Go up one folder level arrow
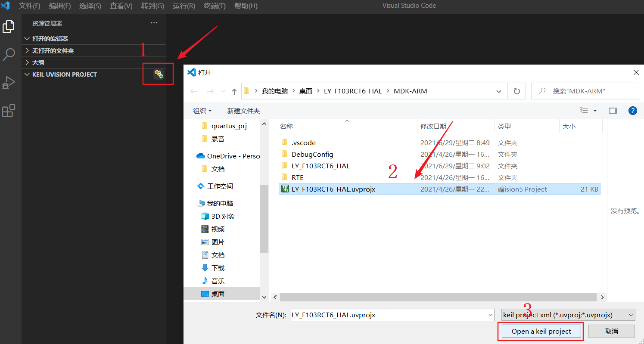Image resolution: width=644 pixels, height=344 pixels. coord(234,91)
